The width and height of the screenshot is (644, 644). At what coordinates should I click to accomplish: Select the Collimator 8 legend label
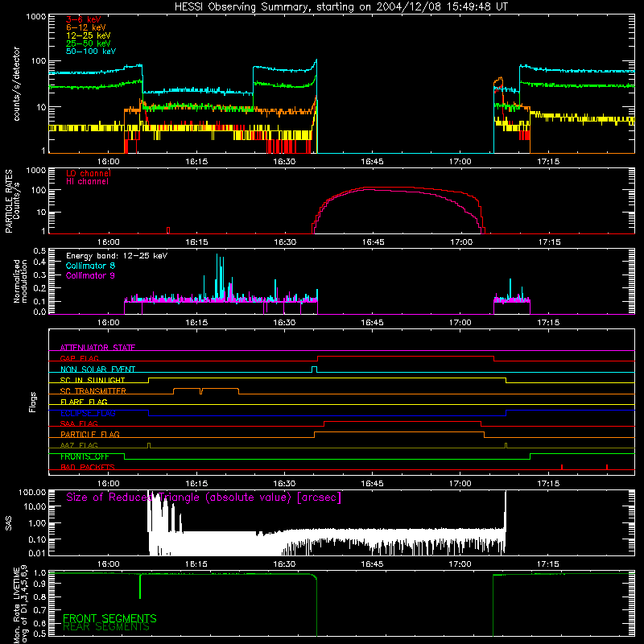[x=90, y=266]
